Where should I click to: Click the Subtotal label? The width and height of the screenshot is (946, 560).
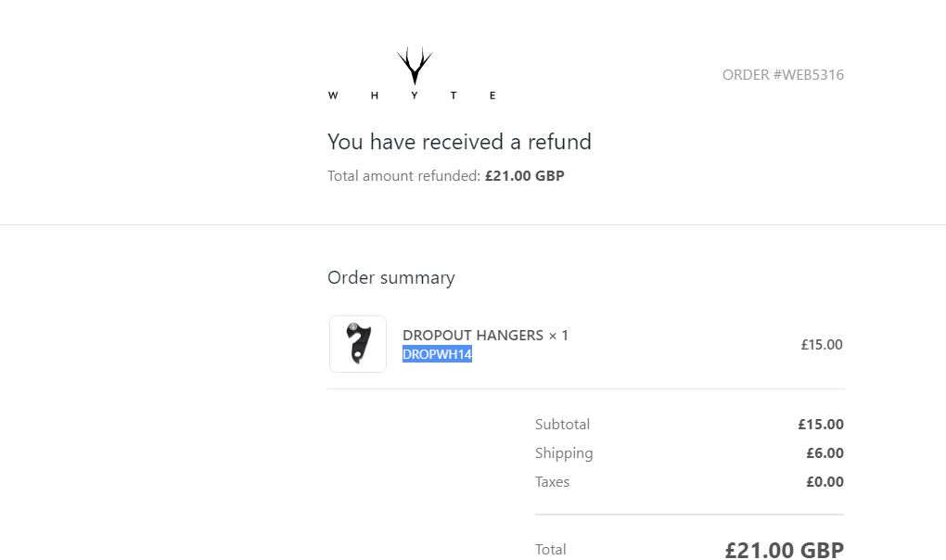click(562, 425)
